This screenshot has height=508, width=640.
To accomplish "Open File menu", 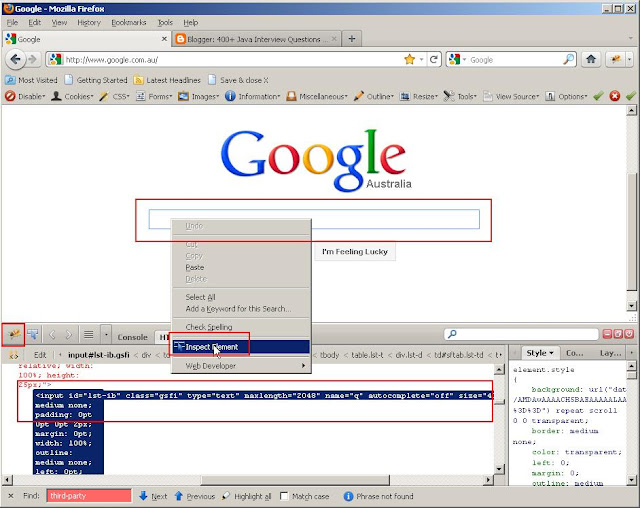I will [12, 22].
